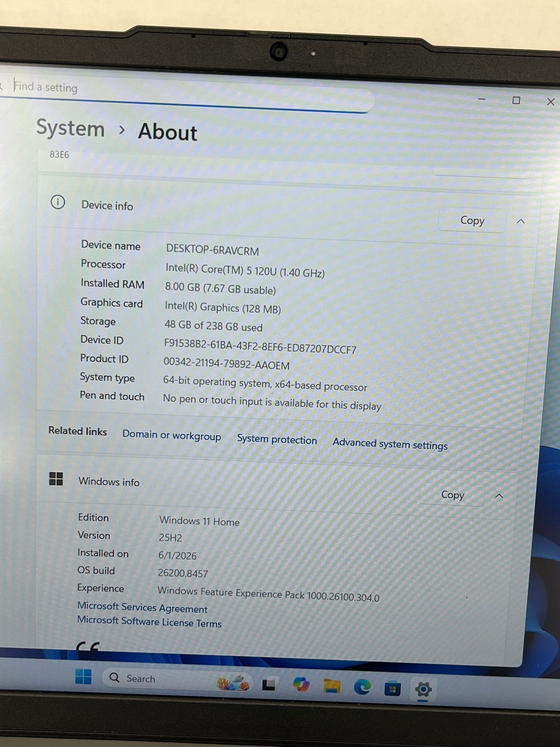Open Microsoft Store from taskbar
560x747 pixels.
[x=392, y=689]
